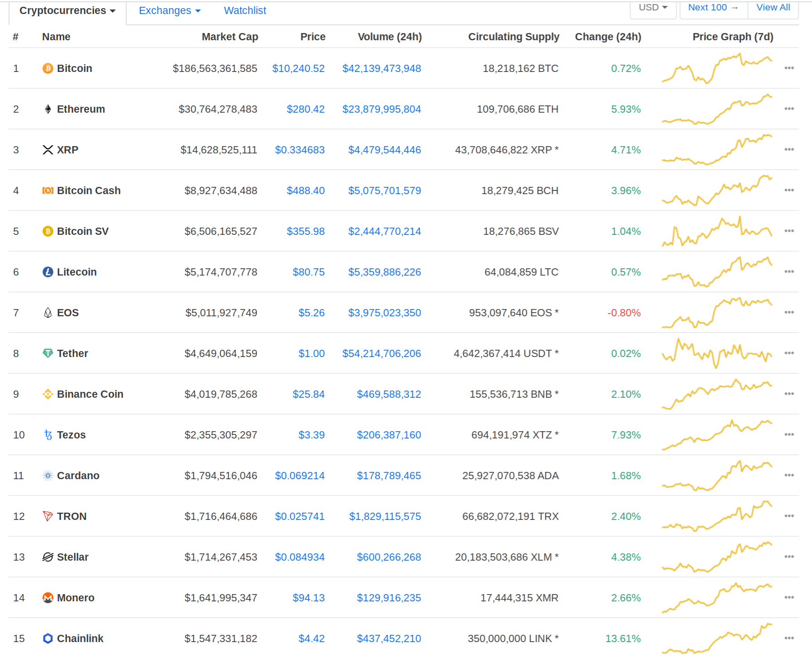Image resolution: width=812 pixels, height=657 pixels.
Task: Sort by Market Cap column header
Action: 230,37
